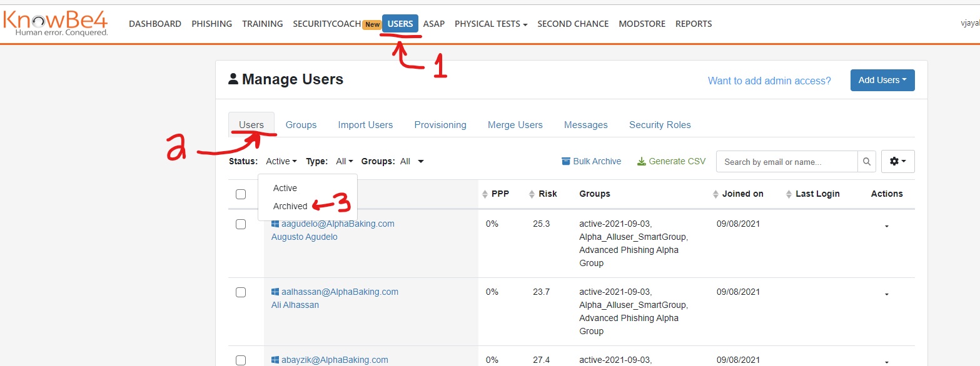Go to Dashboard in top navigation
980x366 pixels.
[x=155, y=24]
